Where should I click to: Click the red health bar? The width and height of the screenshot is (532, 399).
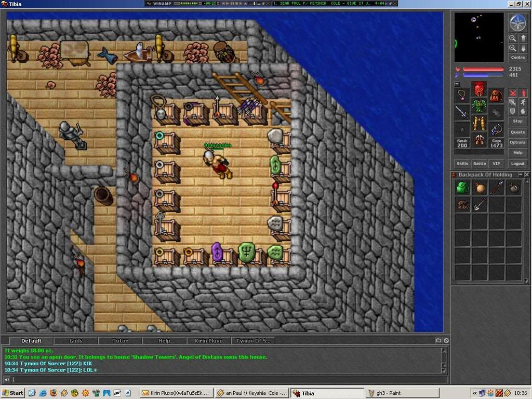pyautogui.click(x=483, y=69)
